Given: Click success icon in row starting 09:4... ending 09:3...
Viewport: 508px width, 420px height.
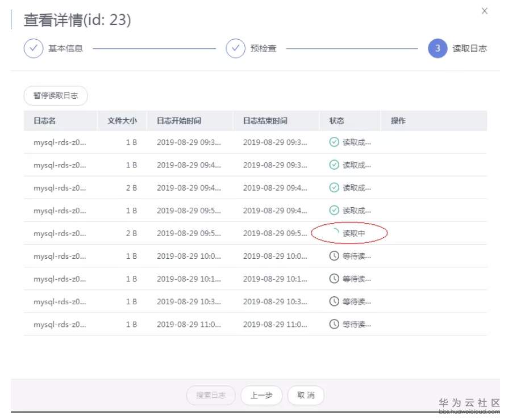Looking at the screenshot, I should tap(334, 165).
